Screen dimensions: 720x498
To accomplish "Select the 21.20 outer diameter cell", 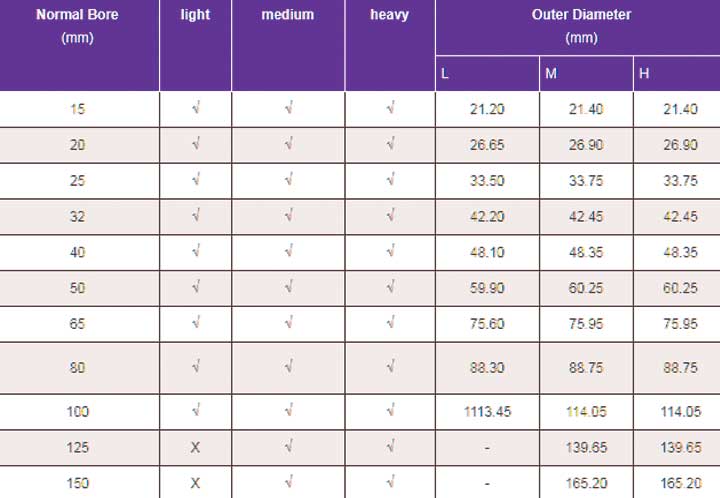I will coord(487,109).
